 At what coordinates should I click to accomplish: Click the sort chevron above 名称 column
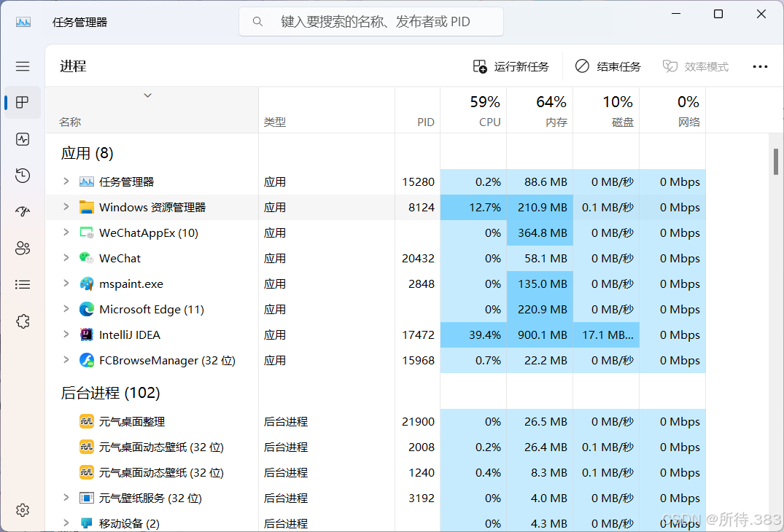147,95
